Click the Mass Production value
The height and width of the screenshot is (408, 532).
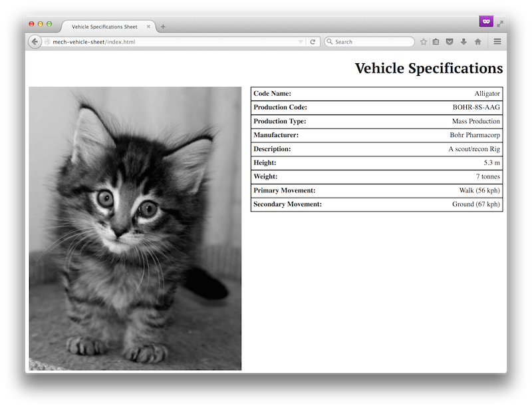coord(476,121)
